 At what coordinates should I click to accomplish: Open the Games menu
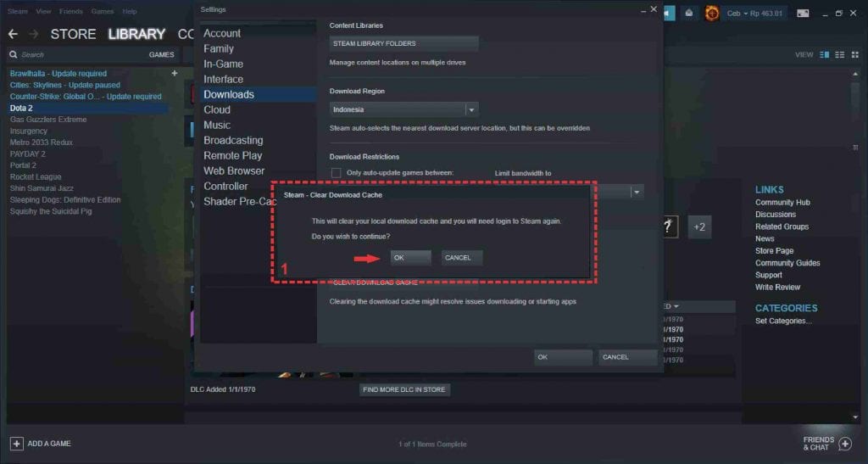click(x=103, y=11)
